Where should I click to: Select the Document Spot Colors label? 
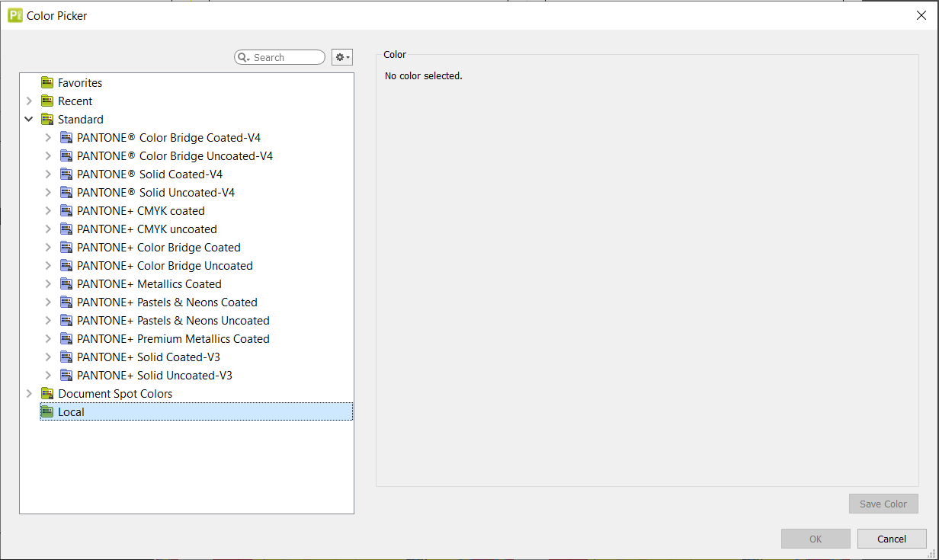coord(115,394)
